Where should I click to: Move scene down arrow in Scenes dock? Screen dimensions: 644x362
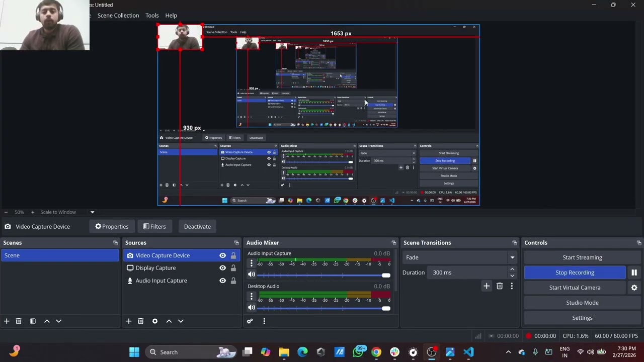pyautogui.click(x=58, y=321)
